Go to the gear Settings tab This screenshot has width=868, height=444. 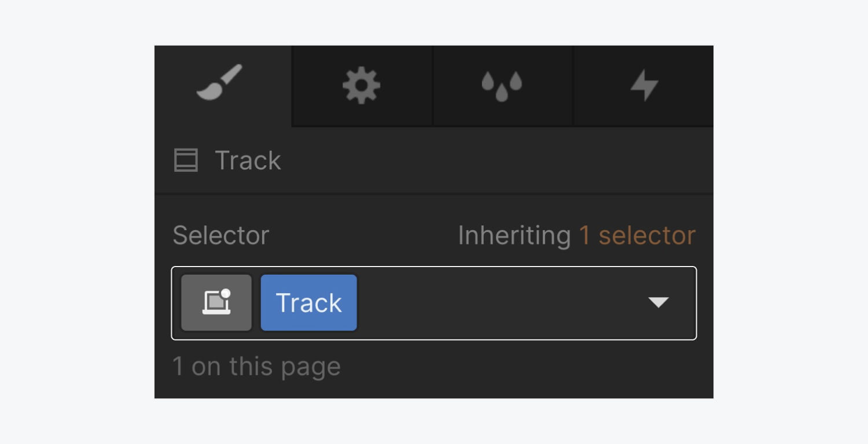pos(362,86)
